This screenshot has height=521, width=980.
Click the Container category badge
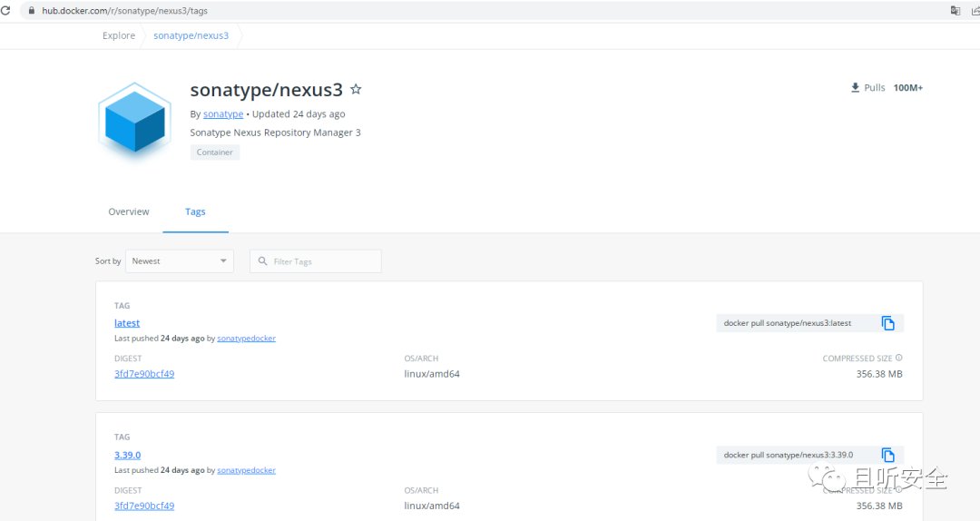215,152
